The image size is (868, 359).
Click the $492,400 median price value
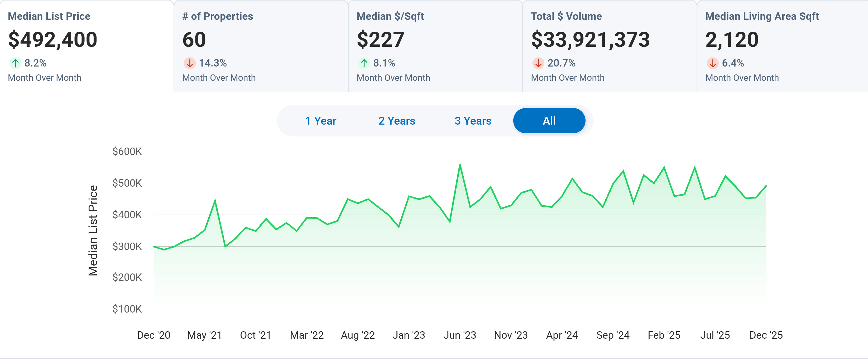(x=52, y=39)
